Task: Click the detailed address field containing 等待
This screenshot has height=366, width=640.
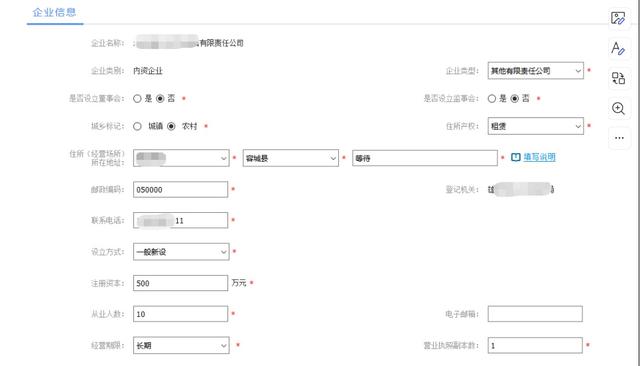Action: coord(425,158)
